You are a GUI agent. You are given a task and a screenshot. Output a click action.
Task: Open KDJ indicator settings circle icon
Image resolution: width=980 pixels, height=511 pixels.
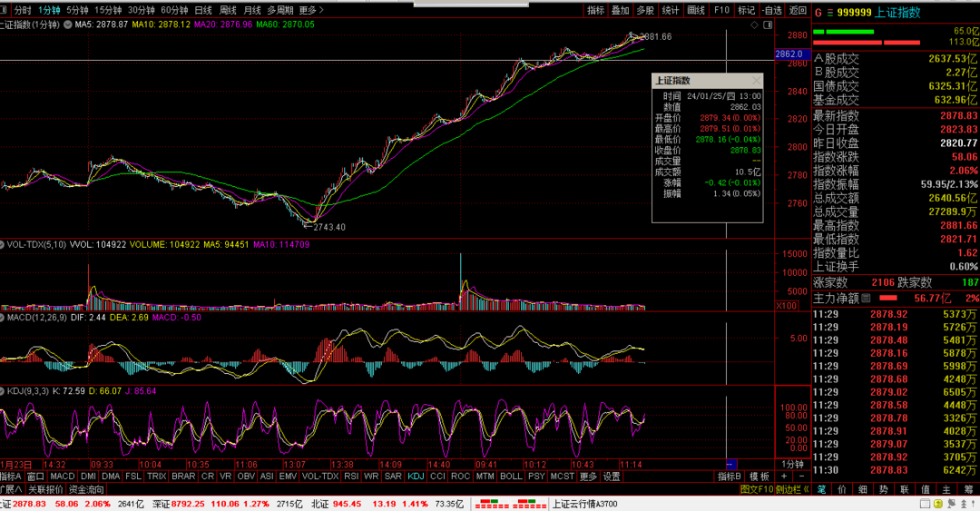click(3, 391)
